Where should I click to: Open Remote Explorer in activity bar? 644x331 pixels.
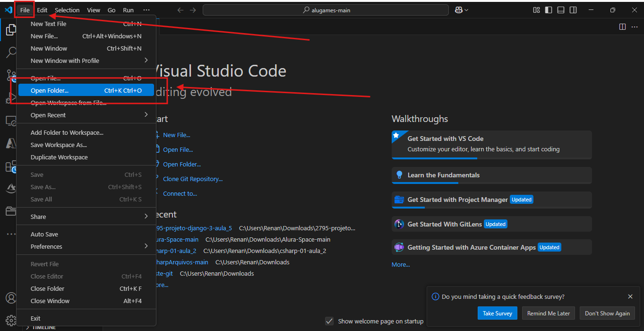coord(10,121)
